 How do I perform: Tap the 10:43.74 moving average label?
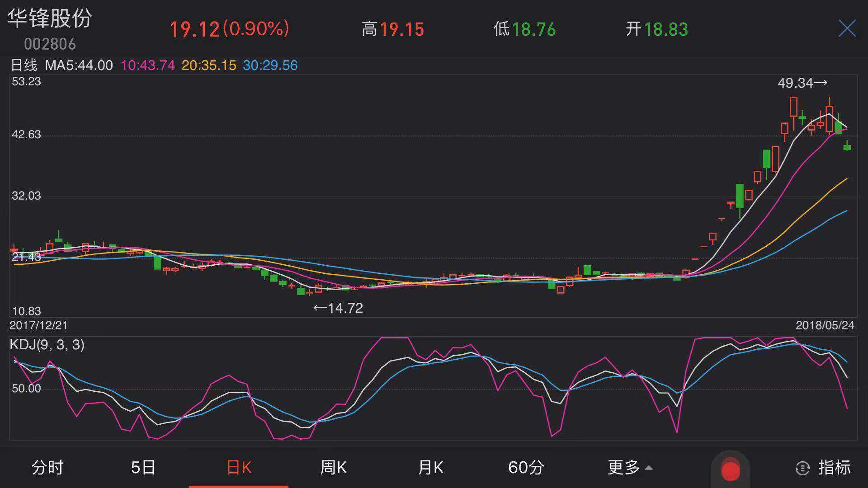click(x=147, y=65)
